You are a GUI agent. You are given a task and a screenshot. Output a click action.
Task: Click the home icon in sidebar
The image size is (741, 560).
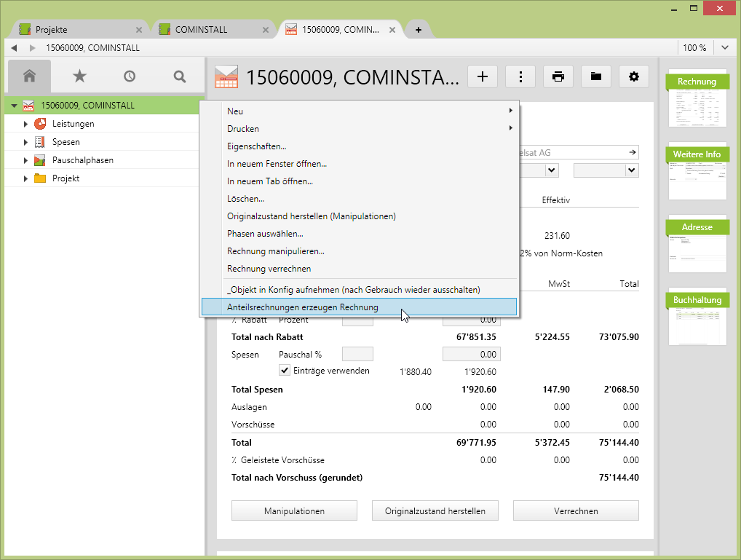coord(29,76)
